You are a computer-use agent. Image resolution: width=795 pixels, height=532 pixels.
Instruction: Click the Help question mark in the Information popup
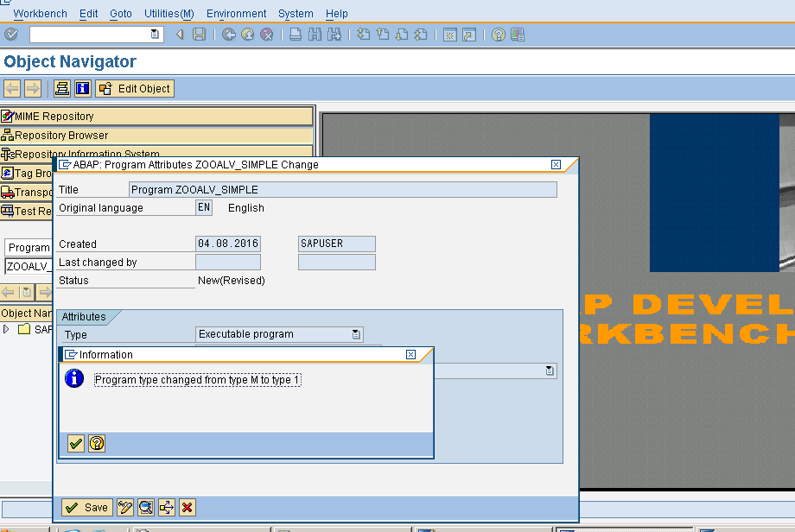[x=96, y=443]
